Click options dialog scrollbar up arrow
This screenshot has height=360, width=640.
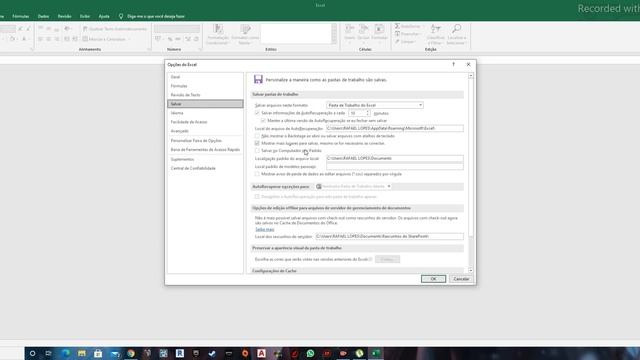click(471, 76)
